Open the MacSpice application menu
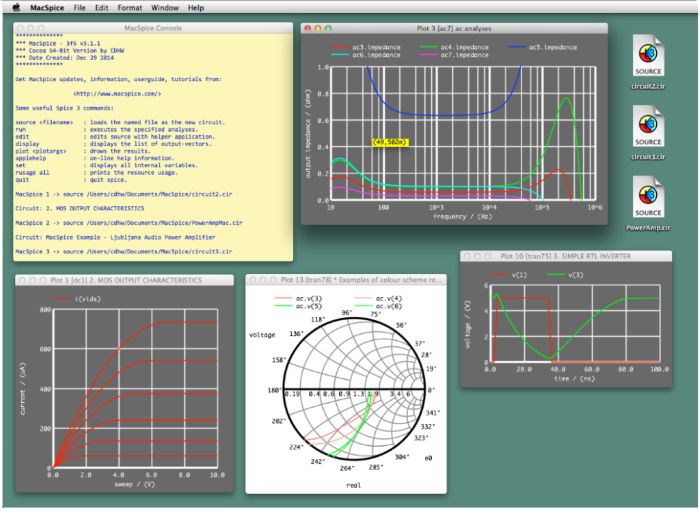 click(x=47, y=8)
